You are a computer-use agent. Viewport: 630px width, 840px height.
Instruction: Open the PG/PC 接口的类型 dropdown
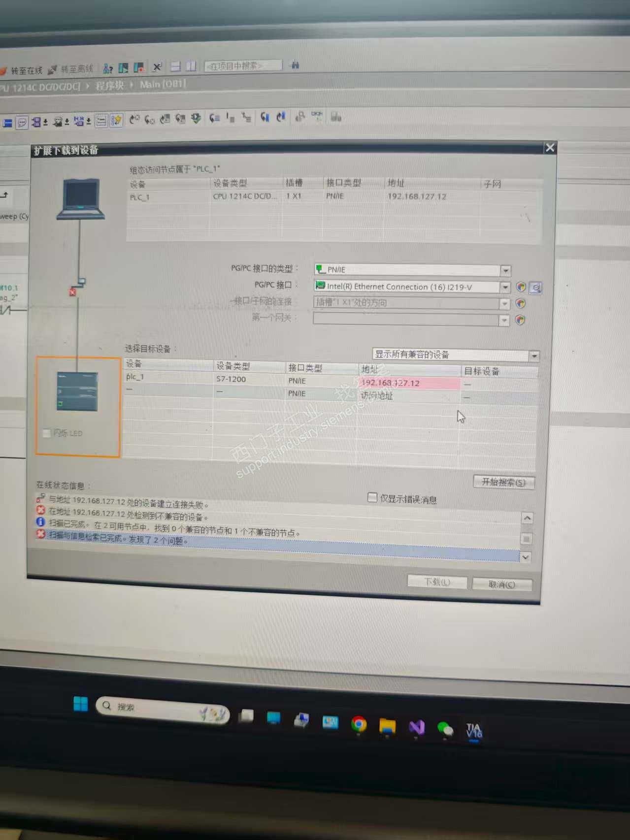click(x=505, y=270)
